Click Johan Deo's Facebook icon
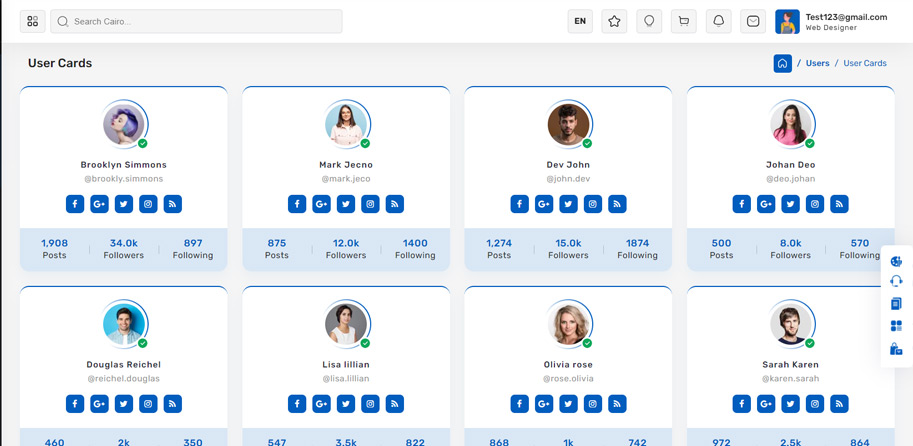Screen dimensions: 913x446 pos(741,204)
